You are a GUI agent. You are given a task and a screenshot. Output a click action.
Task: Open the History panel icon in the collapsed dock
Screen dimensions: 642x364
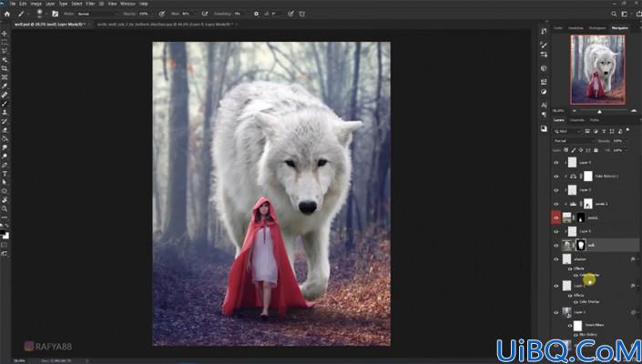[544, 31]
